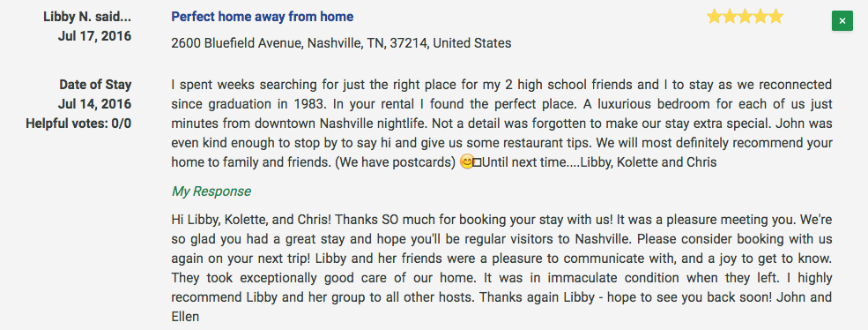Click the 'Helpful votes: 0/0' counter
Screen dimensions: 868x330
pyautogui.click(x=78, y=124)
